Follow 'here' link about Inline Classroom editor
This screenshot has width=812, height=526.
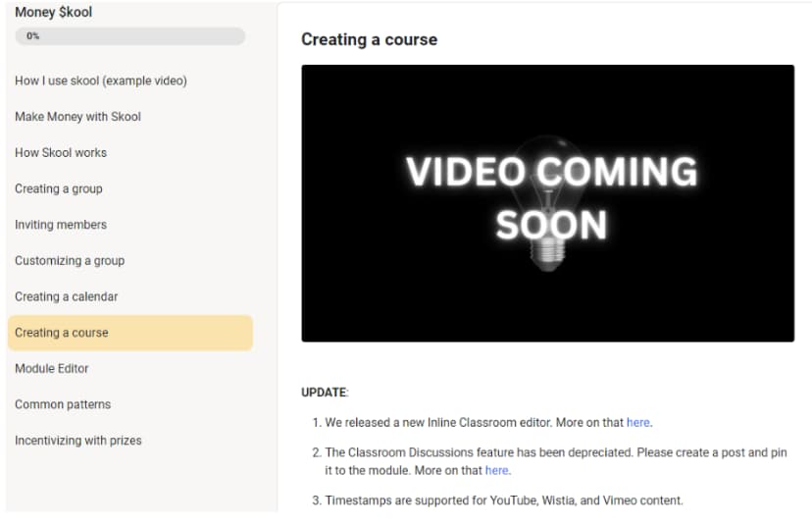[x=638, y=422]
